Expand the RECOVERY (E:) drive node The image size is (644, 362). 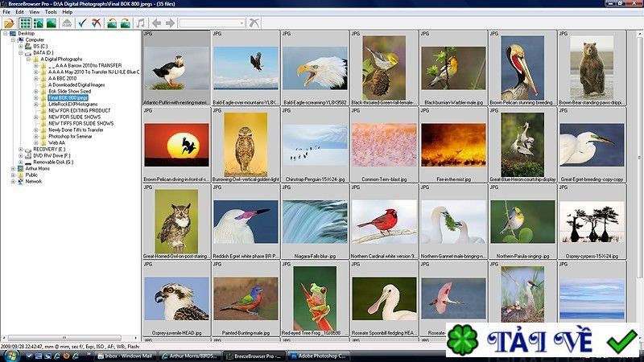21,149
